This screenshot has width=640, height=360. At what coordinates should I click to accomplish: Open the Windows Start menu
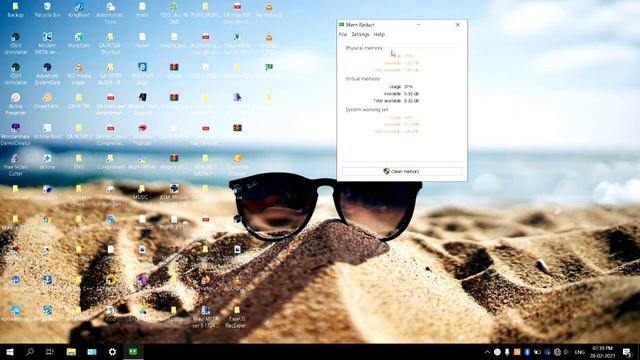pyautogui.click(x=10, y=352)
